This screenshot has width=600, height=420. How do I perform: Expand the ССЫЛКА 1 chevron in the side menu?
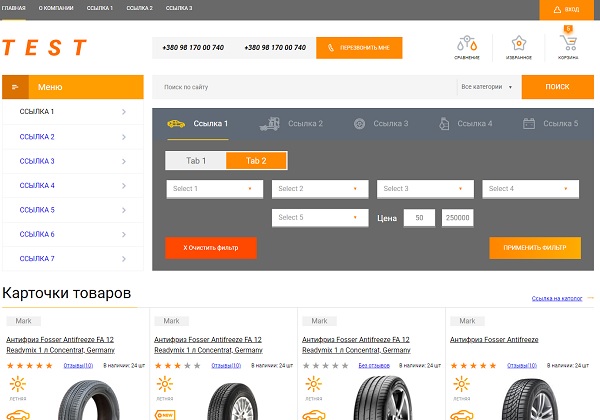tap(124, 112)
